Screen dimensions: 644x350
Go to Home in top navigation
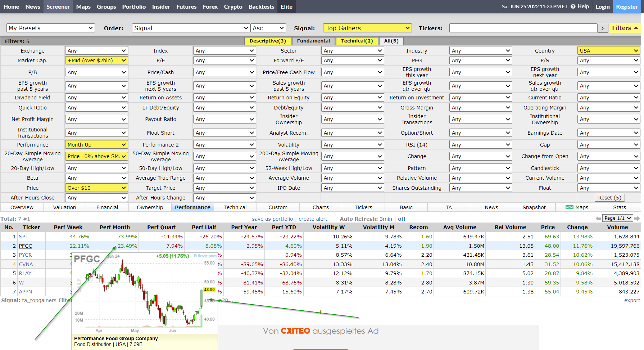pyautogui.click(x=12, y=6)
